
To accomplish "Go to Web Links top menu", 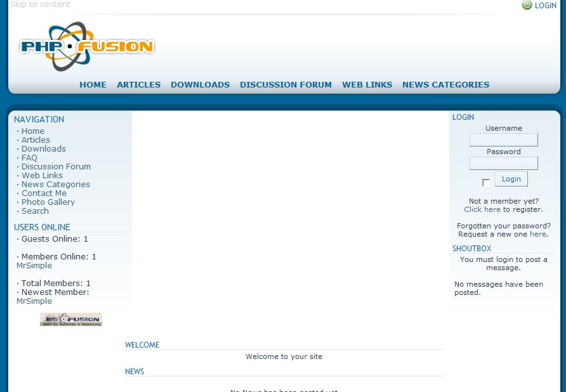I will [367, 84].
